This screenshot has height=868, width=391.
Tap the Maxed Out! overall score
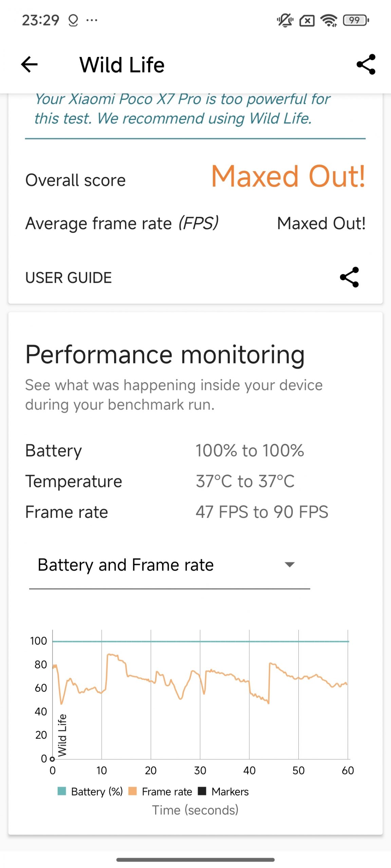pyautogui.click(x=288, y=176)
